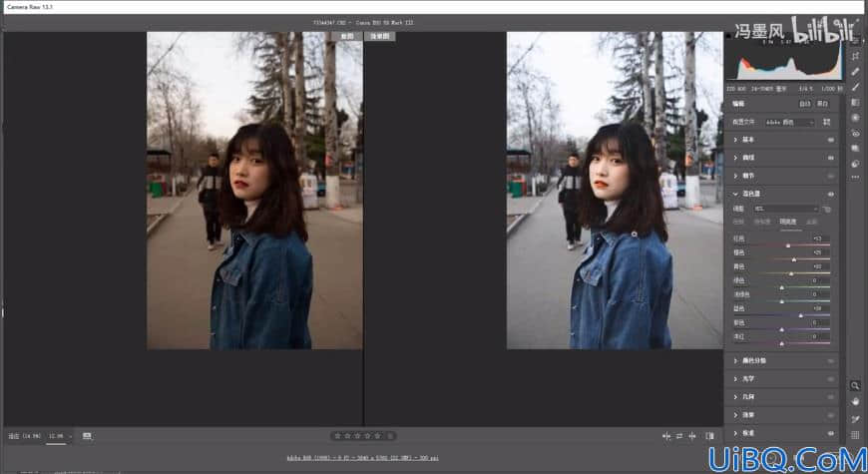Open the Snapshots panel icon
This screenshot has width=868, height=474.
point(855,149)
